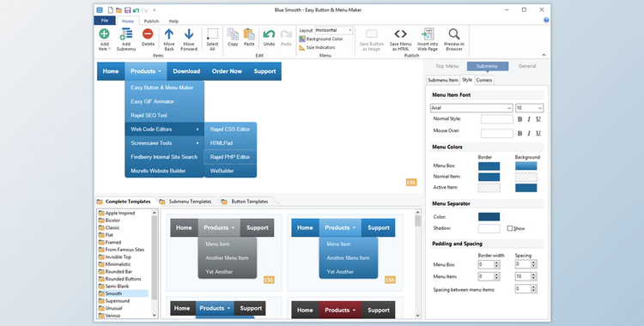The height and width of the screenshot is (326, 644).
Task: Click the blue help icon
Action: coord(546,20)
